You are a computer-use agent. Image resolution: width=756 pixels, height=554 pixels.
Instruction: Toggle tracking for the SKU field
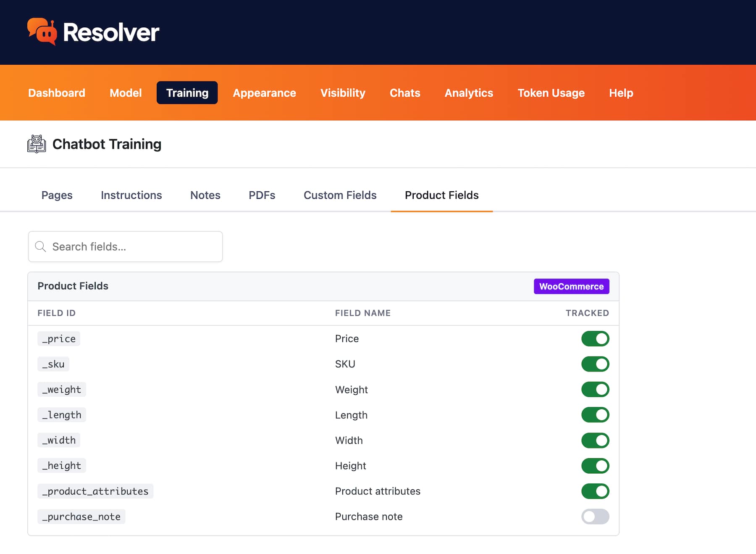595,364
